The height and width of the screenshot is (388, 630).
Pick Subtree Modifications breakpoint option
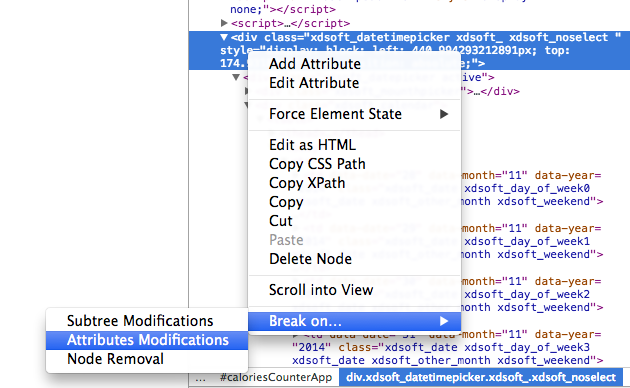point(140,321)
